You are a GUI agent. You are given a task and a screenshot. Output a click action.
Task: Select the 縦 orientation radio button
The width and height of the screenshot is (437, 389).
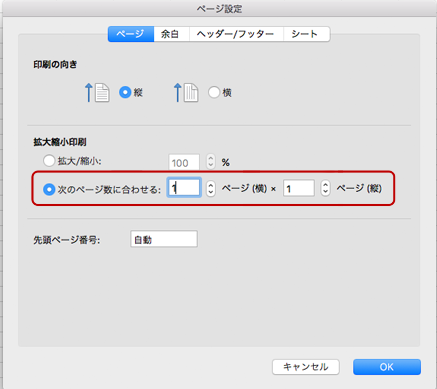coord(125,92)
